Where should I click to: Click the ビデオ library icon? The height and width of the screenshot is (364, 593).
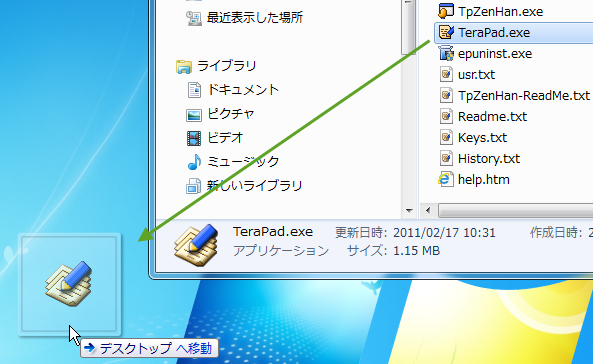[x=194, y=138]
